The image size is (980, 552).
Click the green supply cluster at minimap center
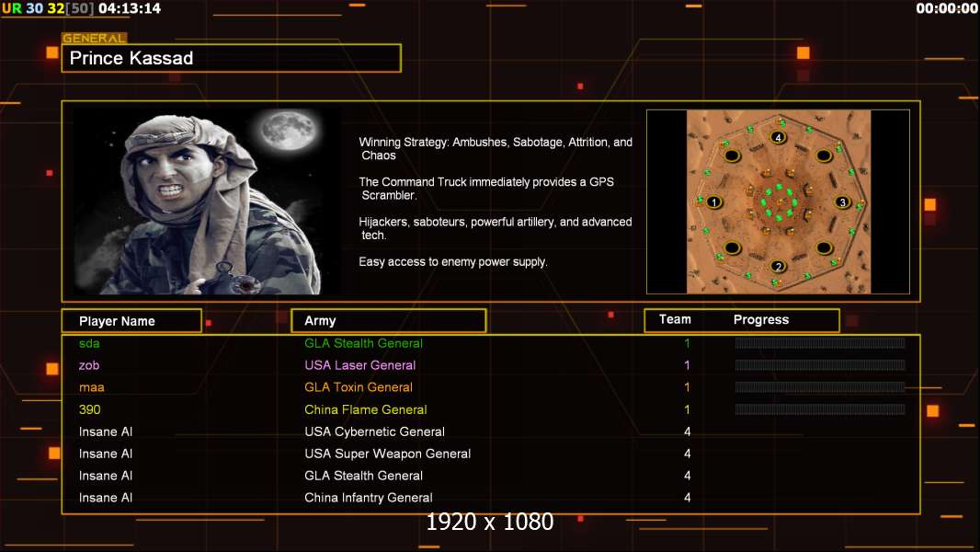point(778,201)
